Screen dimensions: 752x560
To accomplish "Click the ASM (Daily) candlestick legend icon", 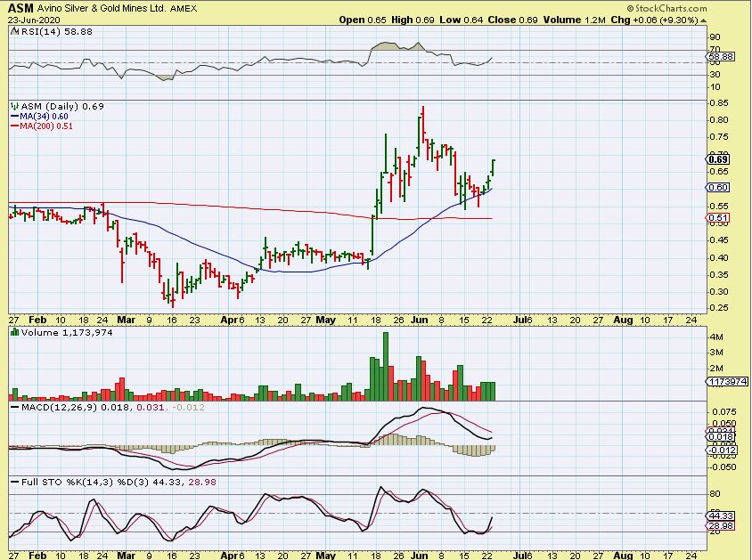I will [x=13, y=106].
